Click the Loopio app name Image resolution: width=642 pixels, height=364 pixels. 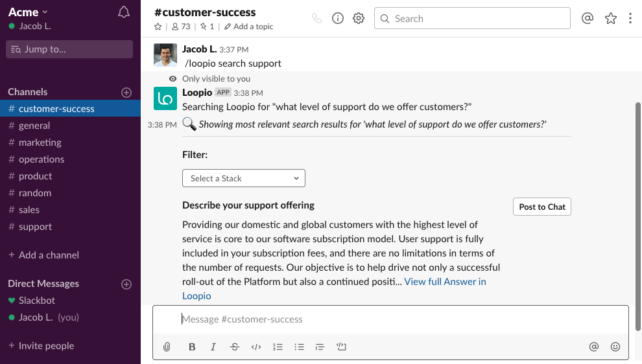197,93
